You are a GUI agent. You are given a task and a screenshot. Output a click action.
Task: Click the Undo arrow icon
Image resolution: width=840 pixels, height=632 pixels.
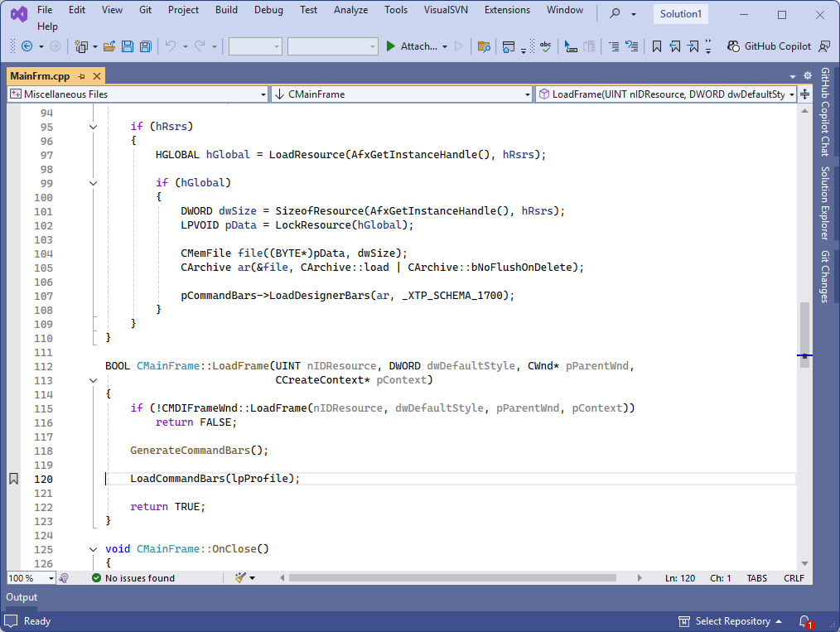click(x=171, y=46)
